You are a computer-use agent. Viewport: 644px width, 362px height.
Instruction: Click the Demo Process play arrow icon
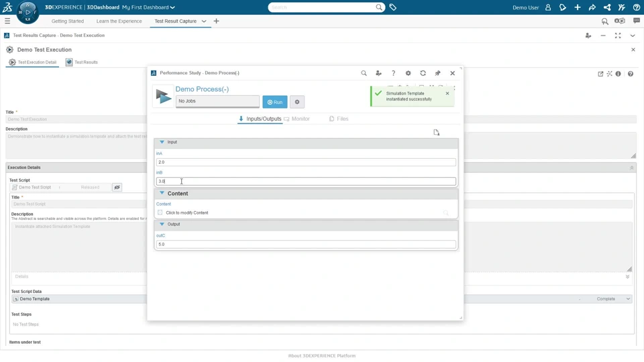coord(163,97)
